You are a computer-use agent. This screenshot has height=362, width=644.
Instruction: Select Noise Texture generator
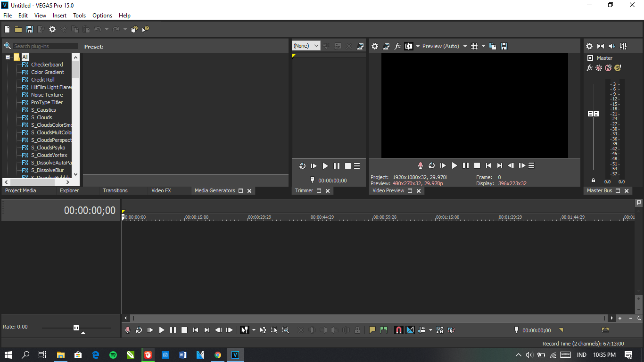[47, 95]
